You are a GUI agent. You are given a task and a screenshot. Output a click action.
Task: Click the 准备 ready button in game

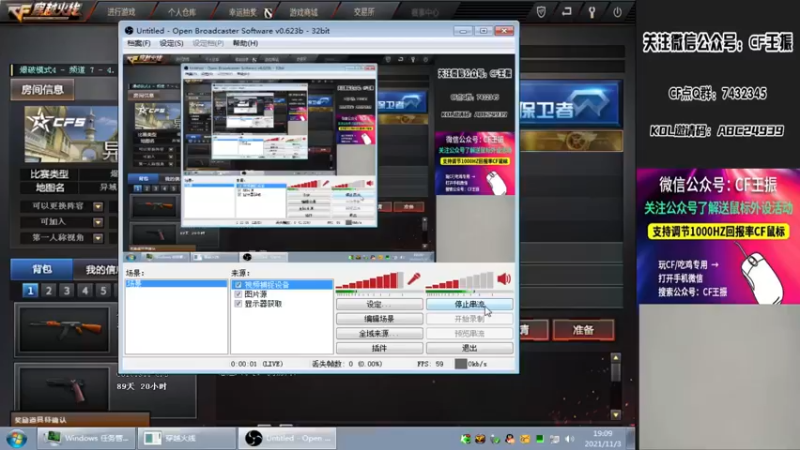click(x=584, y=330)
